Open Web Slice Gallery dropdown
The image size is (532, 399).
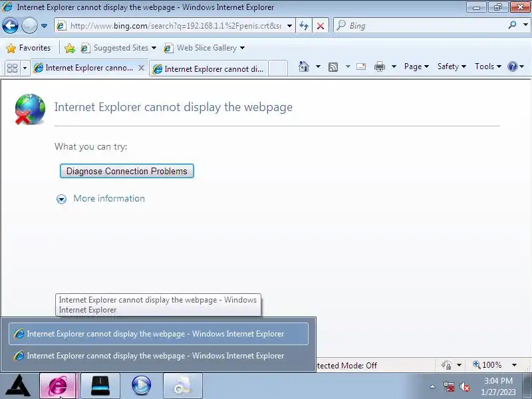click(x=204, y=48)
